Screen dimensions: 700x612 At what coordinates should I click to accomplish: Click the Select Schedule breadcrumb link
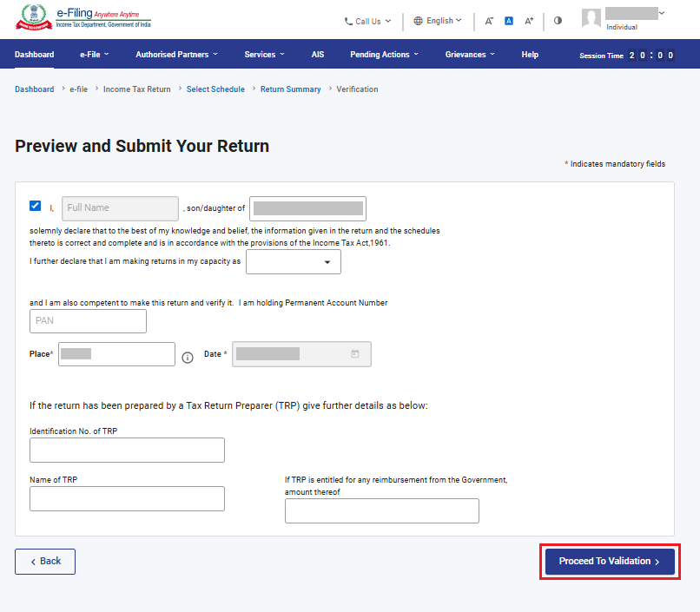215,89
